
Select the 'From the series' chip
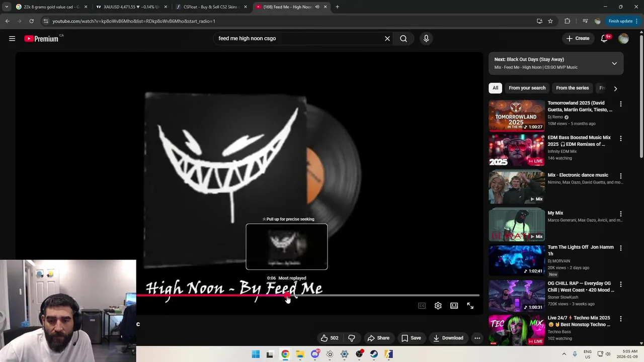pyautogui.click(x=572, y=88)
